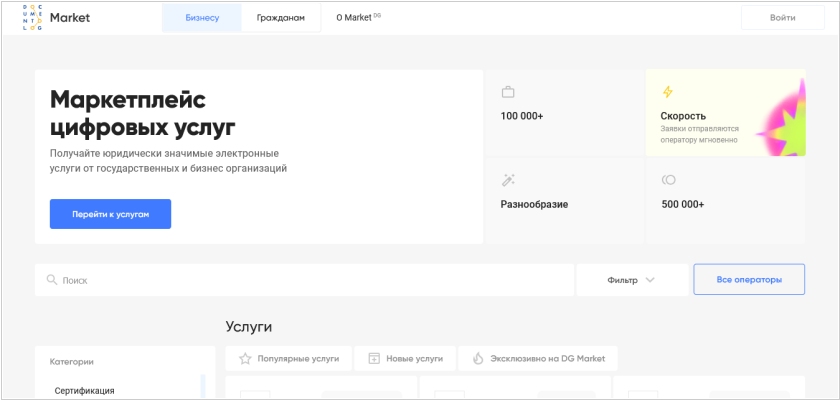Click the plus-box icon in Новые услуги

tap(374, 359)
